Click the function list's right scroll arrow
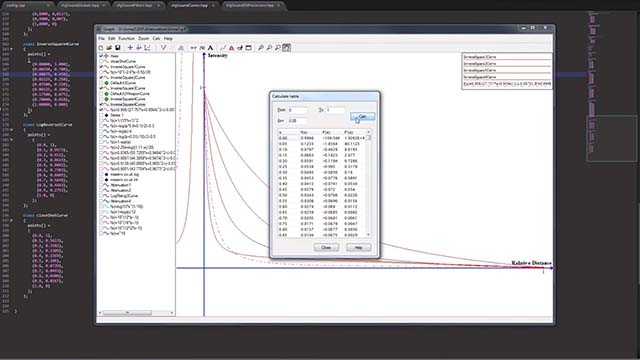The height and width of the screenshot is (360, 640). point(172,313)
